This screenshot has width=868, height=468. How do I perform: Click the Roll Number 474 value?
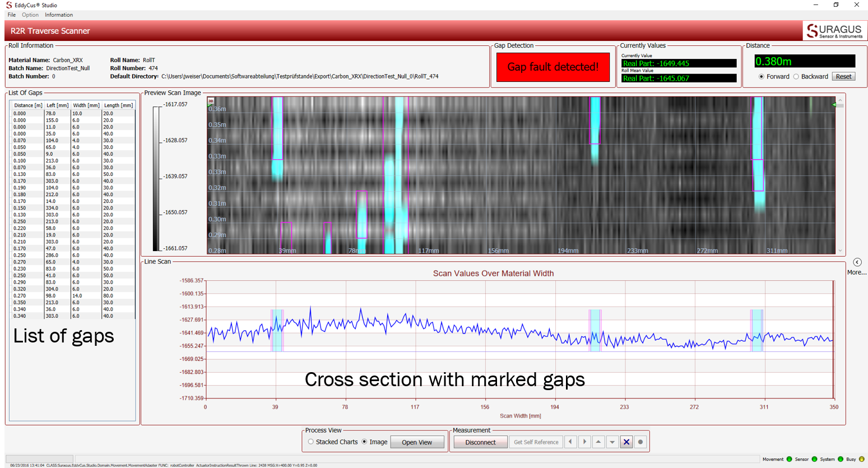pos(153,68)
